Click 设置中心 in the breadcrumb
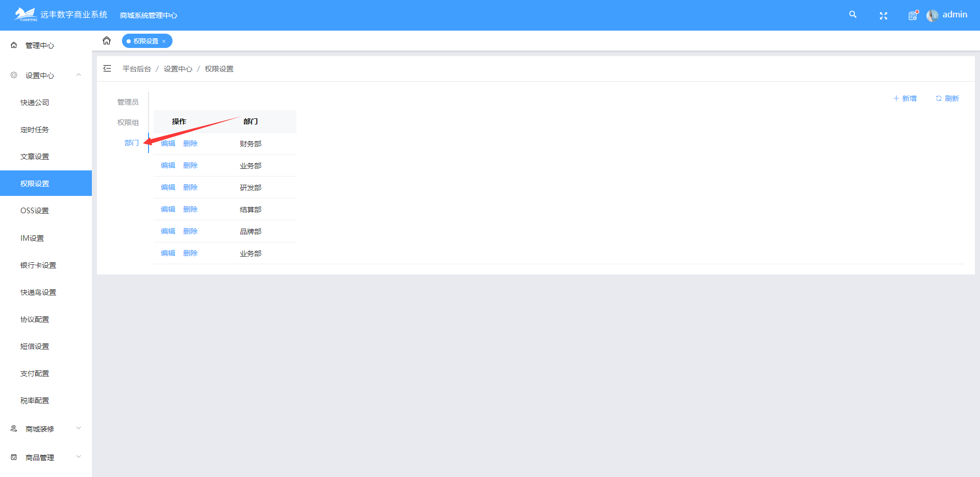Image resolution: width=980 pixels, height=477 pixels. click(x=178, y=69)
